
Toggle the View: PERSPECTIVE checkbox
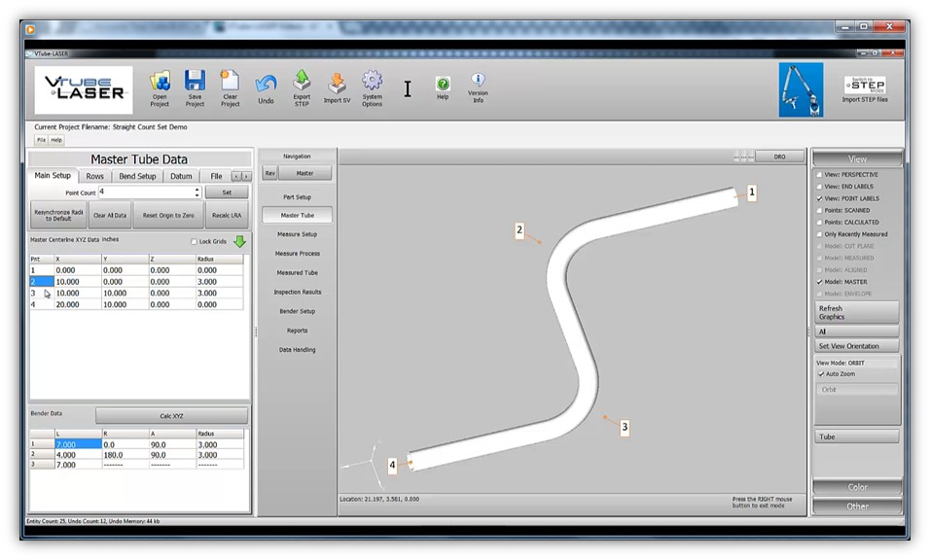(819, 174)
